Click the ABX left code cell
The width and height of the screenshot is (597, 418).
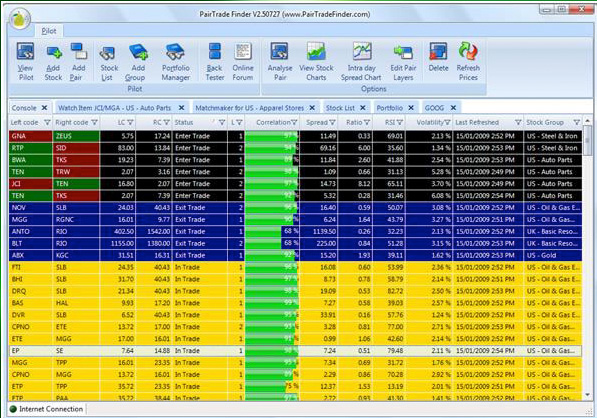coord(30,255)
